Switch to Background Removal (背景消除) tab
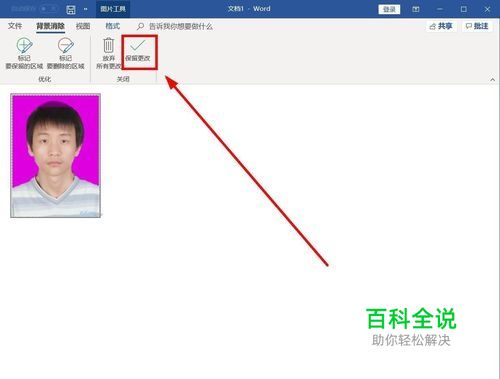 pos(50,26)
